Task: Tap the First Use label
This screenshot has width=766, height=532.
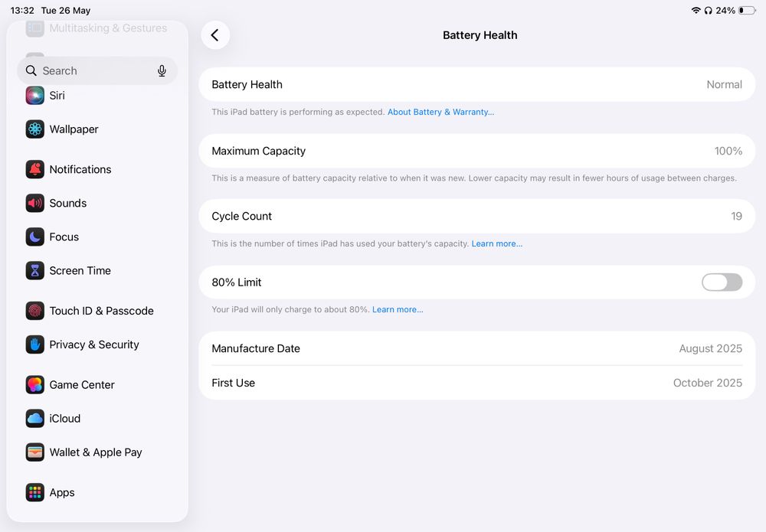Action: 233,383
